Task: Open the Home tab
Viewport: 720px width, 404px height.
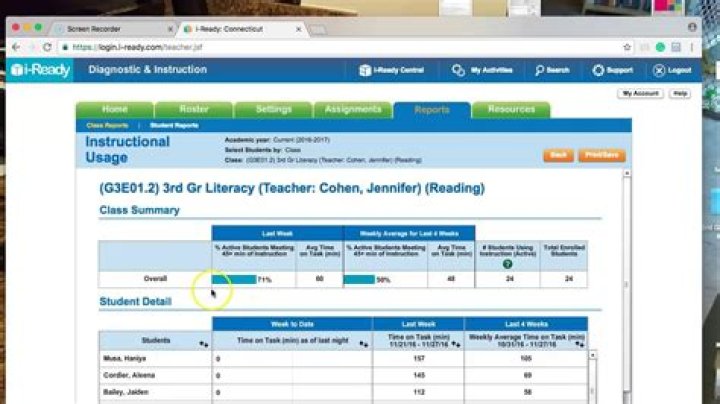Action: 115,109
